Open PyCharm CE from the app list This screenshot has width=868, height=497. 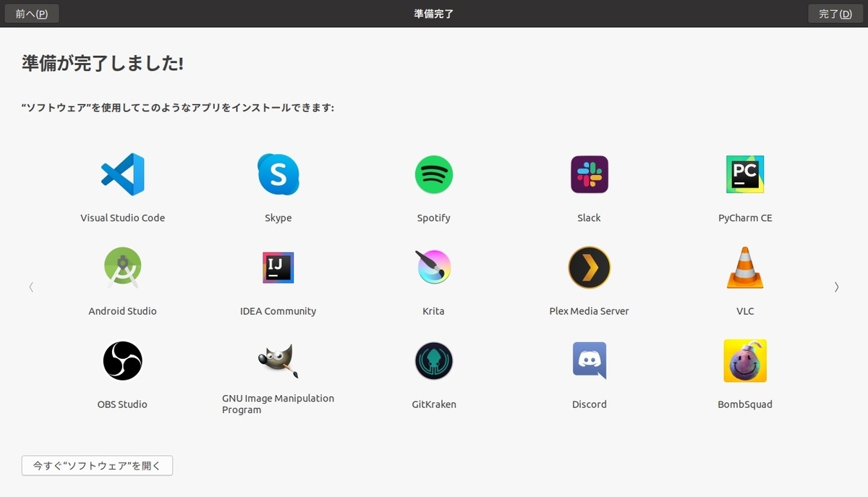click(744, 174)
